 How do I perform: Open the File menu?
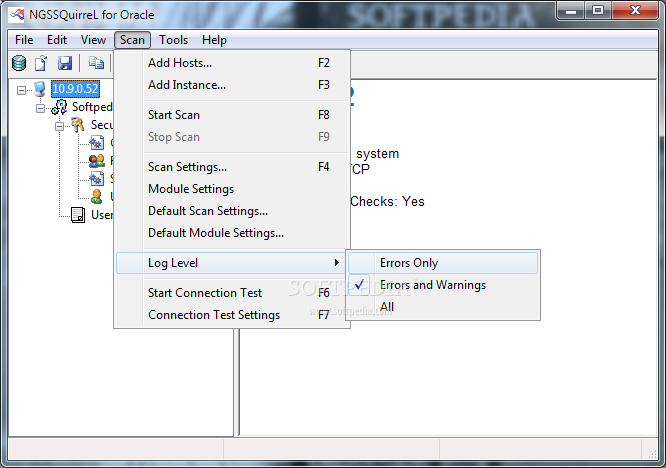24,40
